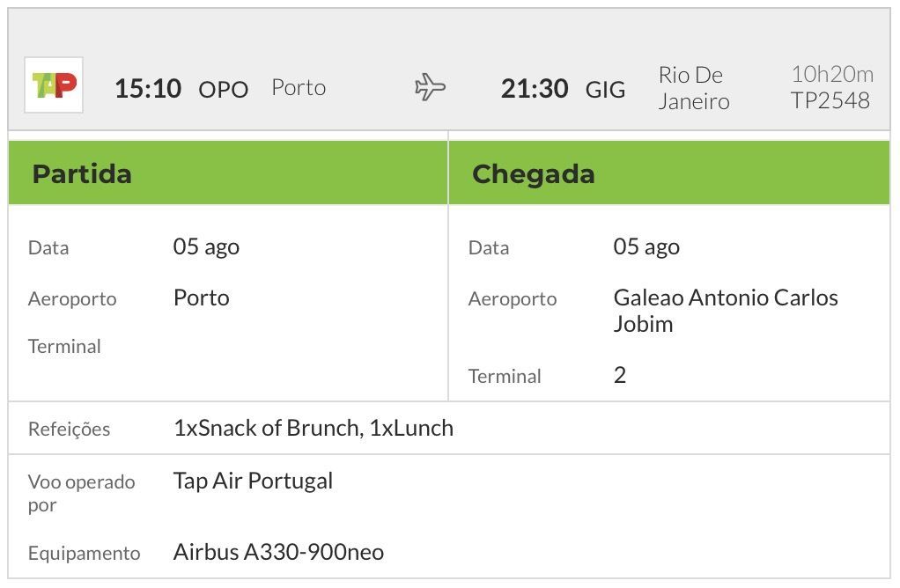
Task: Click the OPO airport code
Action: (x=224, y=90)
